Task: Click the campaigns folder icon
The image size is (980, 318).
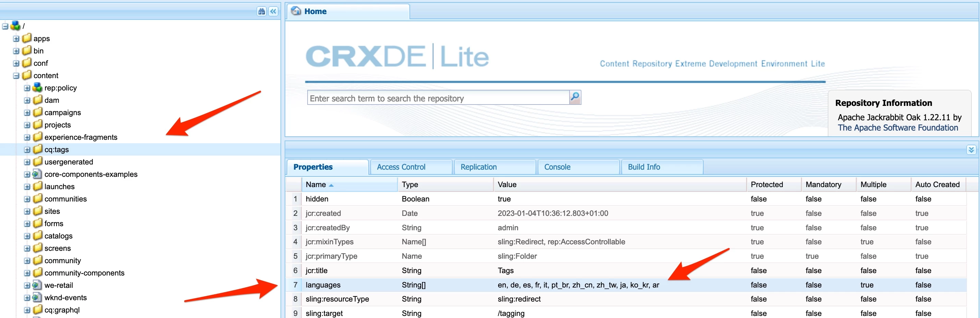Action: tap(37, 112)
